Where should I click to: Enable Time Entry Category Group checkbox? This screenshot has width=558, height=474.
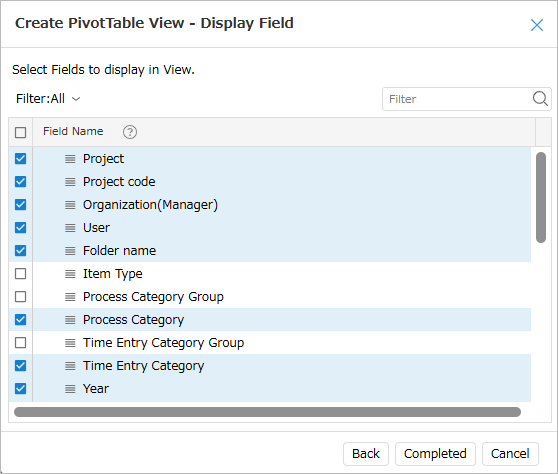21,343
